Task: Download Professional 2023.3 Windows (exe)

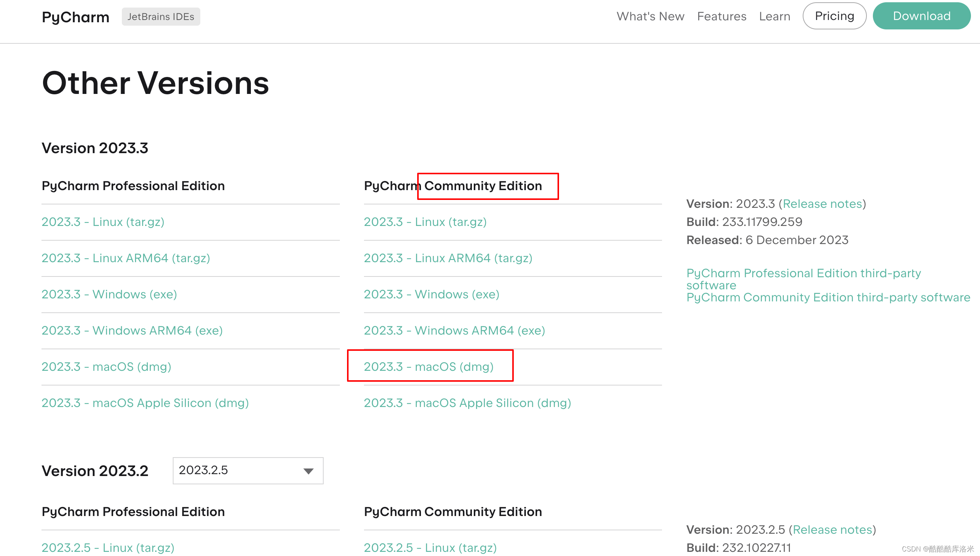Action: pyautogui.click(x=109, y=295)
